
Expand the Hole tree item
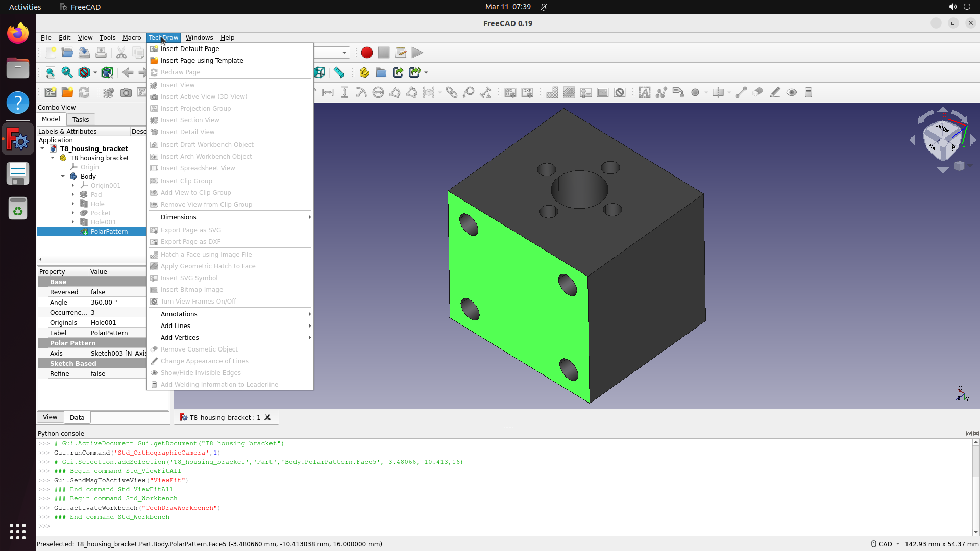click(x=73, y=204)
